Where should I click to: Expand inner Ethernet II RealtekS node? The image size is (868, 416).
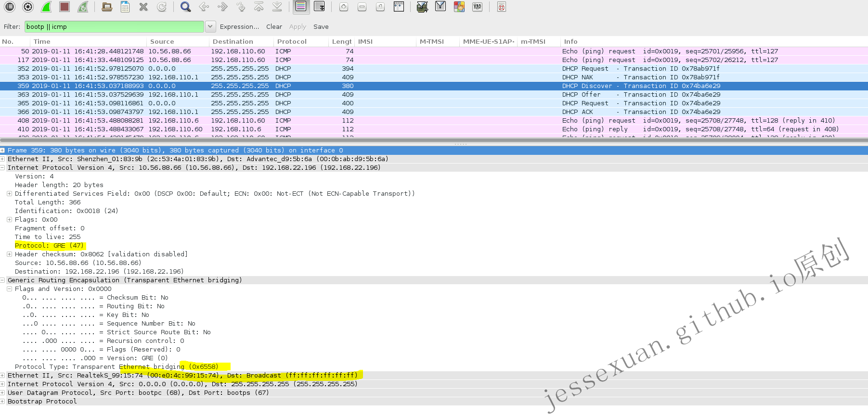[2, 376]
